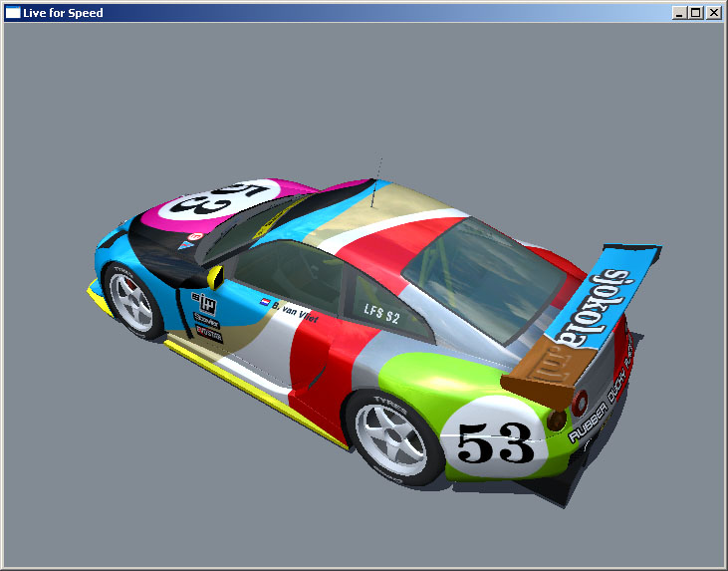Click the rear wheel of the car
This screenshot has height=571, width=728.
394,438
